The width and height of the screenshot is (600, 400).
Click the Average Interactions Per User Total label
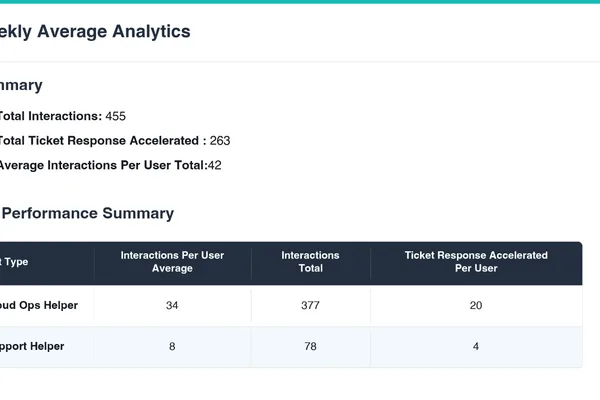pyautogui.click(x=103, y=165)
